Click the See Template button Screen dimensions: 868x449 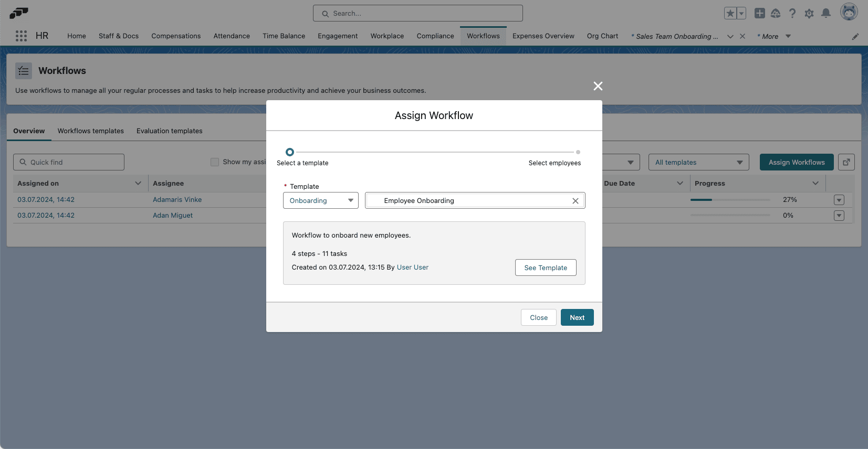click(x=546, y=268)
